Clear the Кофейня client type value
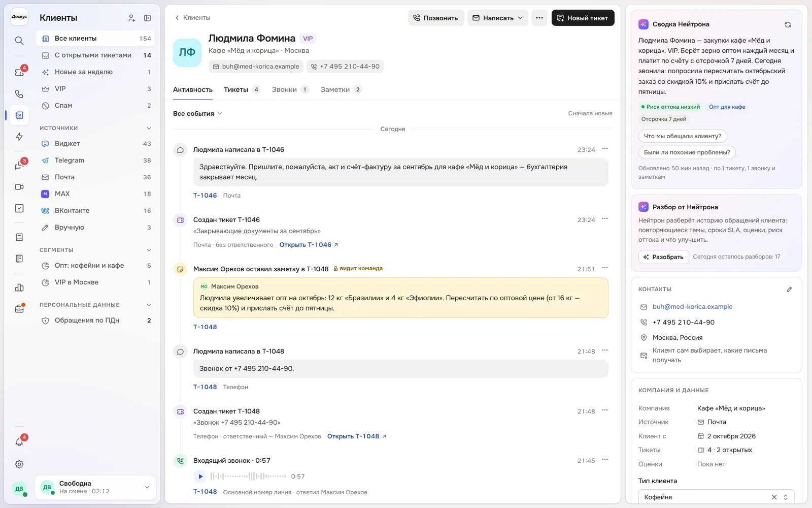The height and width of the screenshot is (508, 812). coord(774,497)
